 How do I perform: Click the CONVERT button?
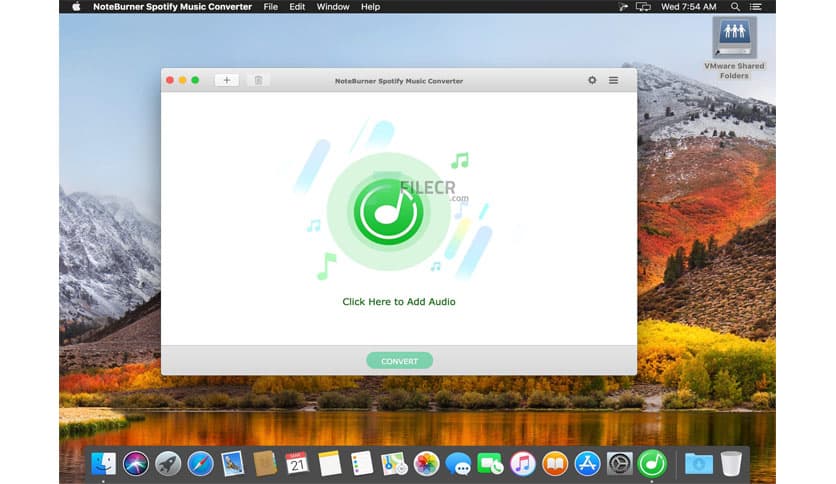399,361
